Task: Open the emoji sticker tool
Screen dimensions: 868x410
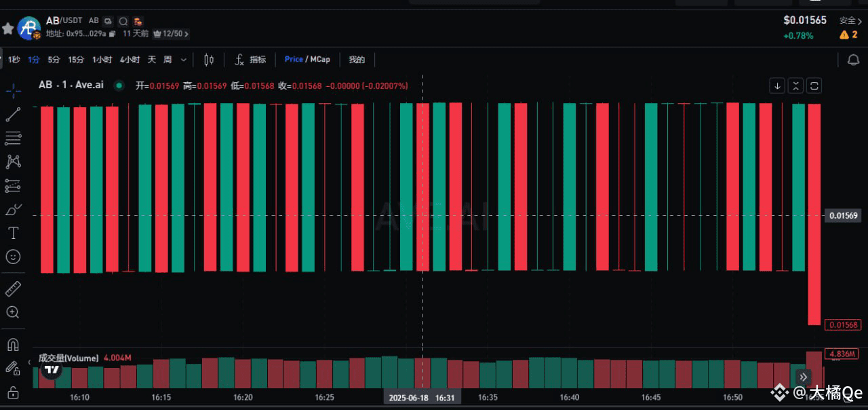Action: [13, 257]
